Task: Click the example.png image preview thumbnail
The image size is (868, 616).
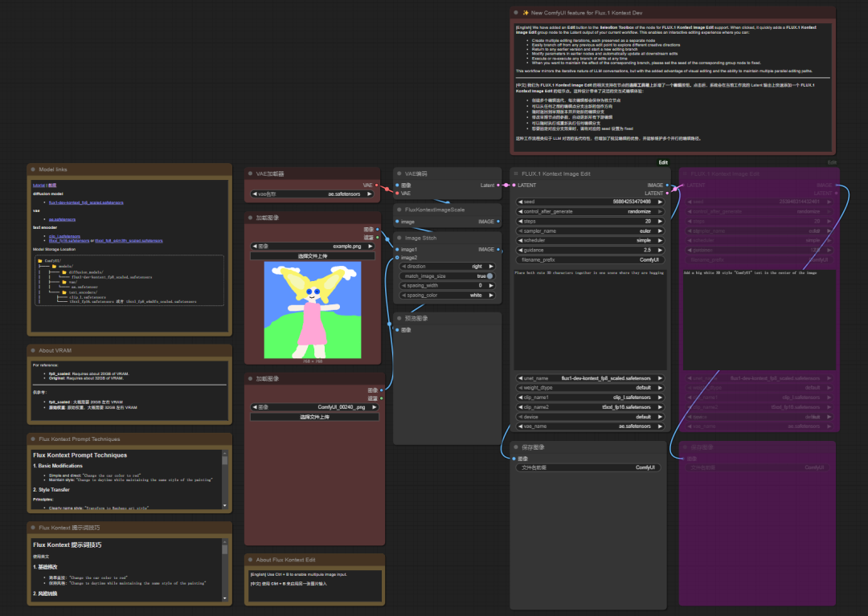Action: pyautogui.click(x=313, y=310)
